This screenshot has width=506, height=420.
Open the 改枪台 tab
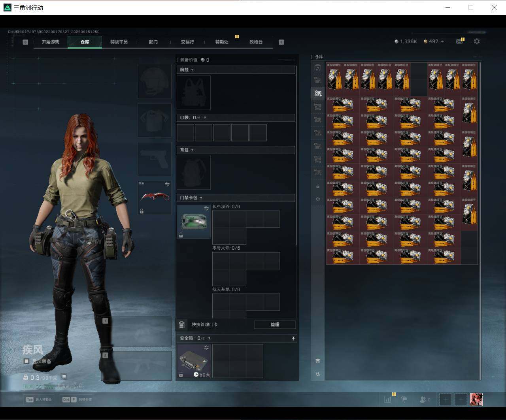[x=256, y=42]
